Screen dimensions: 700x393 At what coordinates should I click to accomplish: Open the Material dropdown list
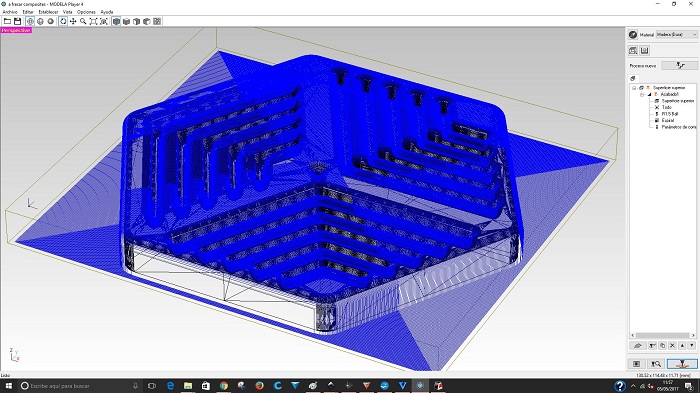[676, 34]
